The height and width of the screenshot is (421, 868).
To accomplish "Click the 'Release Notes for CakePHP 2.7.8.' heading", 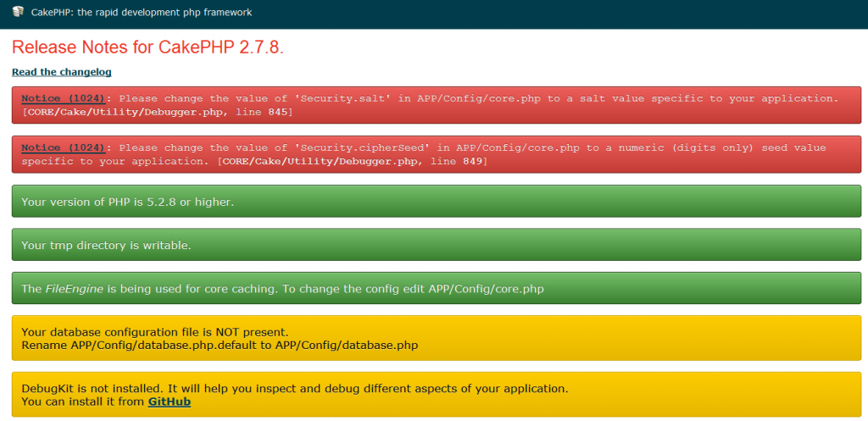I will (x=147, y=47).
